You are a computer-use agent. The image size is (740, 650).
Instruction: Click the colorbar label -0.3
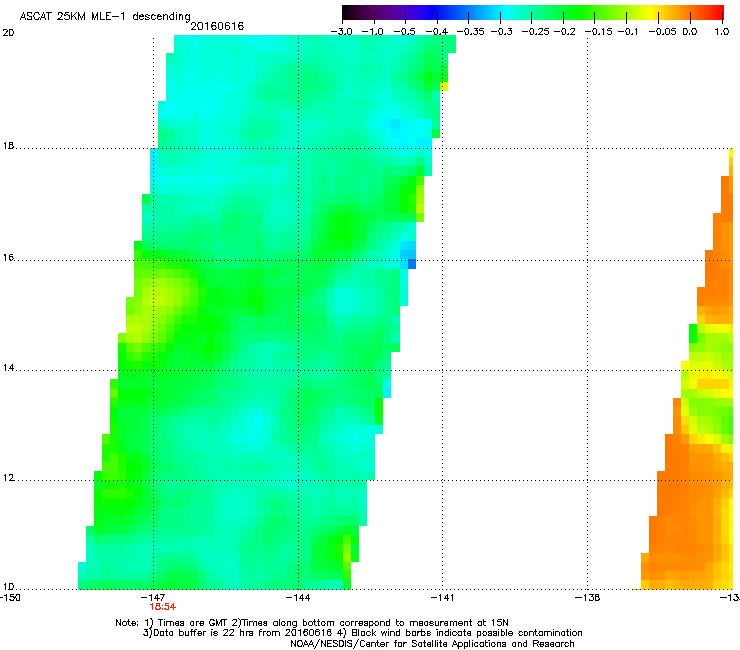click(x=502, y=32)
